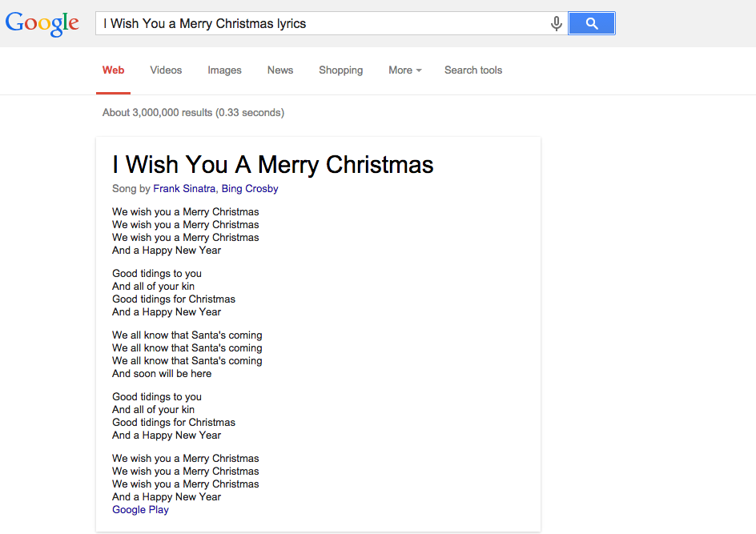Click the last lyric line above Google Play
Viewport: 756px width, 534px height.
[167, 497]
